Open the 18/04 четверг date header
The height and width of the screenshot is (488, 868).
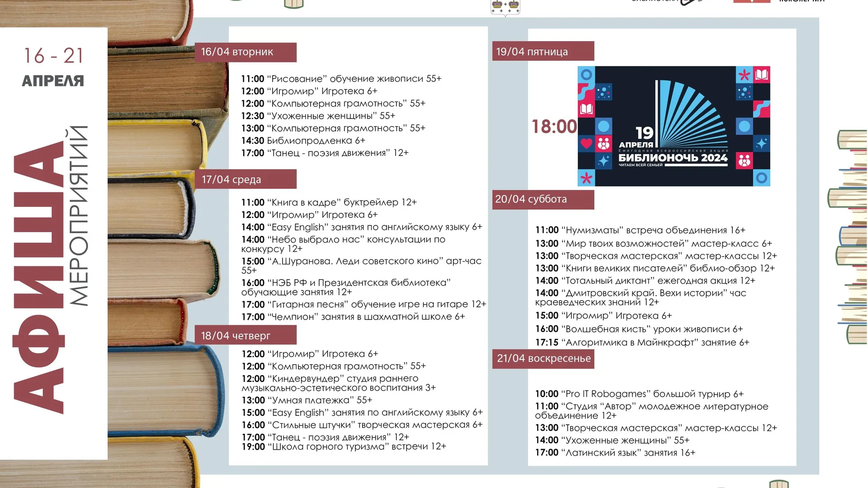pyautogui.click(x=245, y=335)
